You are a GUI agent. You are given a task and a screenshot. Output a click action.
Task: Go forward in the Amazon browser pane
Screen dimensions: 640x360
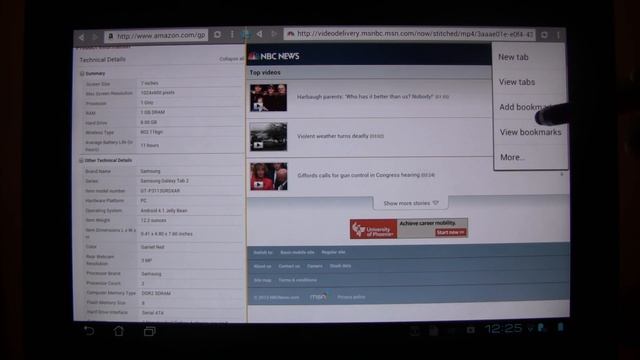[95, 37]
